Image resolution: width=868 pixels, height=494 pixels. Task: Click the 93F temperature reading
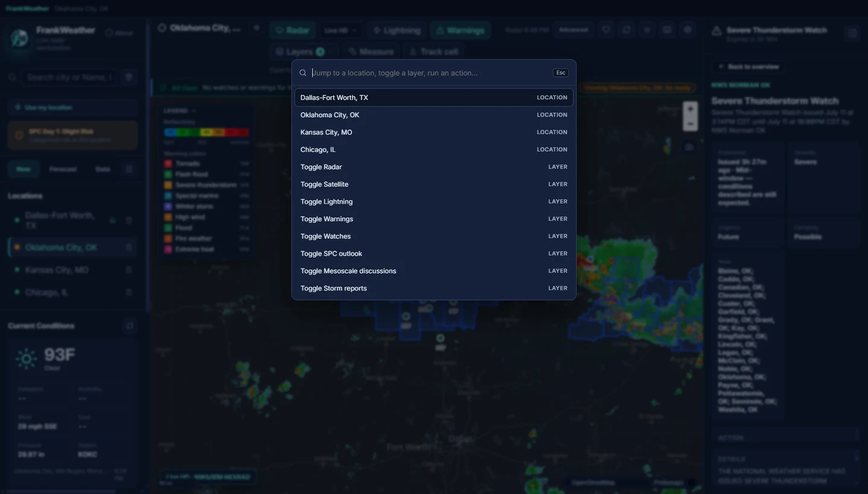coord(59,355)
